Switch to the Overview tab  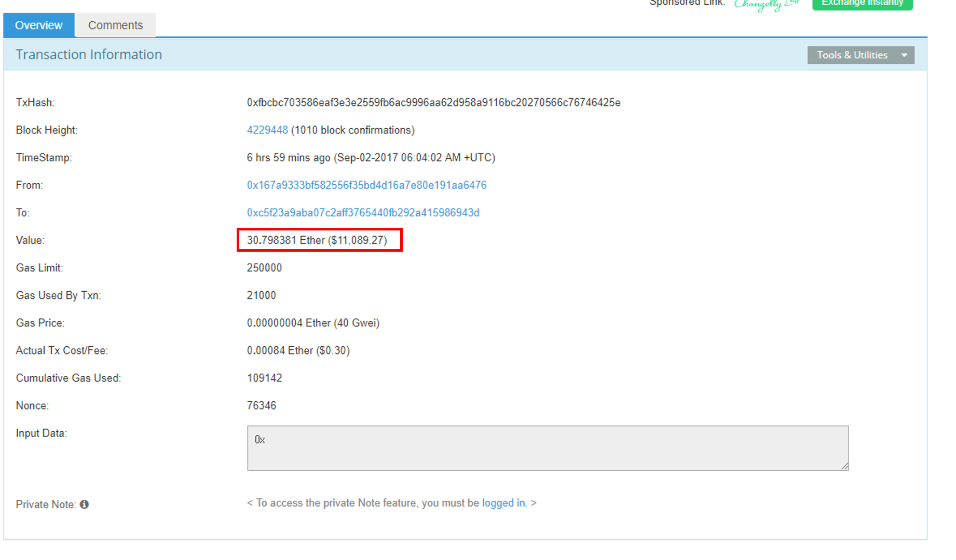point(39,25)
